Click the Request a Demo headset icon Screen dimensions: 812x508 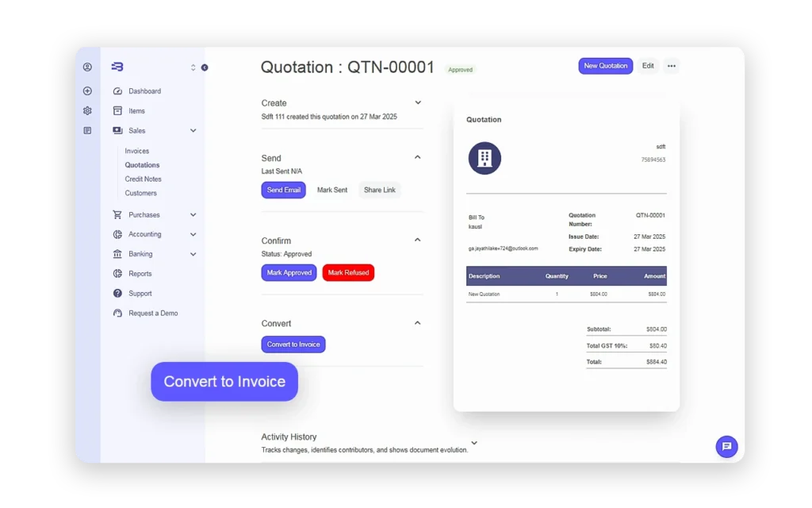(117, 313)
